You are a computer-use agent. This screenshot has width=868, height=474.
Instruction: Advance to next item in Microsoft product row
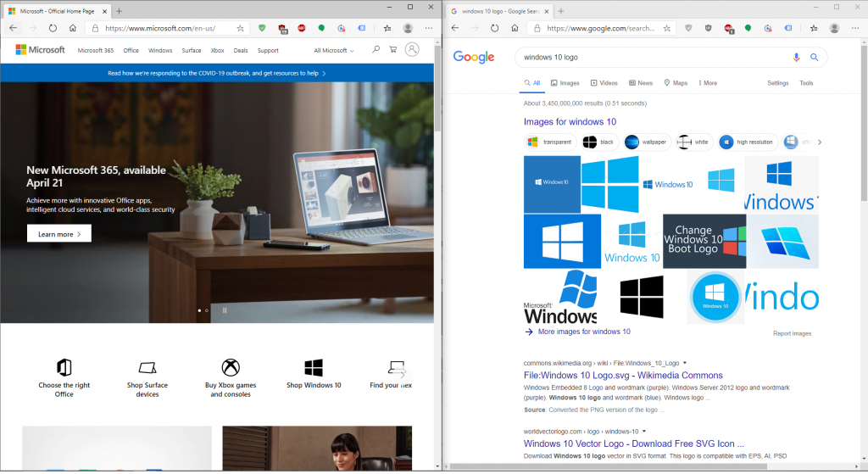402,374
